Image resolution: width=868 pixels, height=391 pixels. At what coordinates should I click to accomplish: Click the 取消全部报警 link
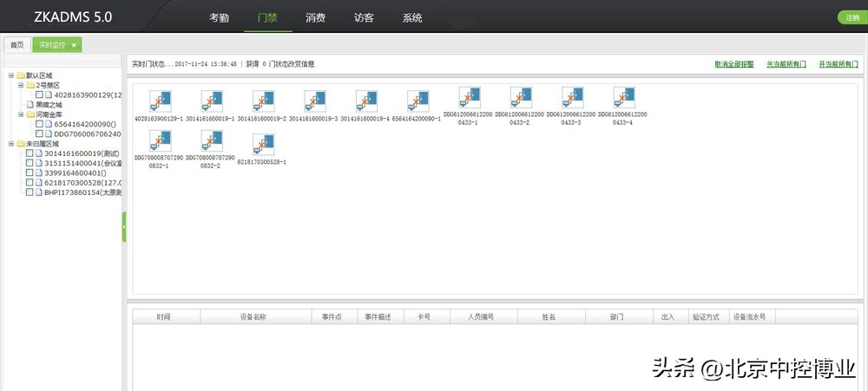coord(733,64)
